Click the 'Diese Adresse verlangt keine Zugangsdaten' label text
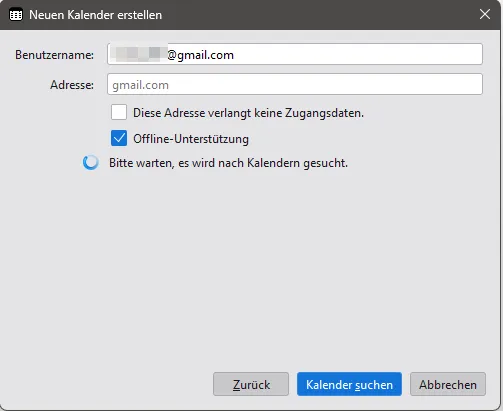Screen dimensions: 503x411 coord(248,113)
